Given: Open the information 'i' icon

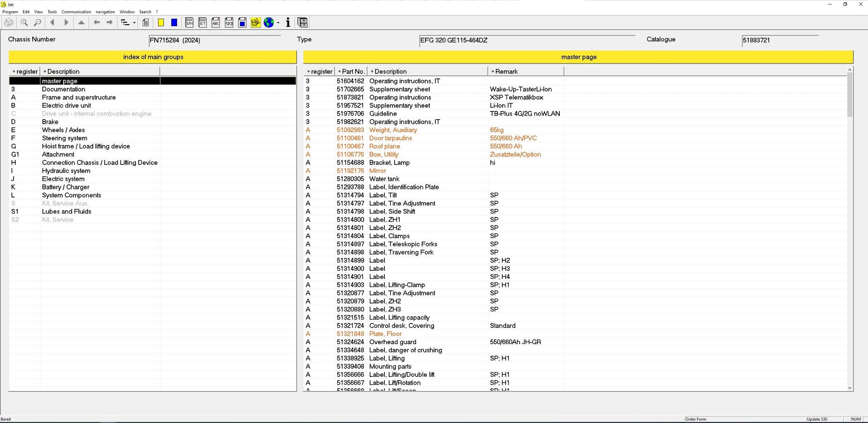Looking at the screenshot, I should 288,23.
